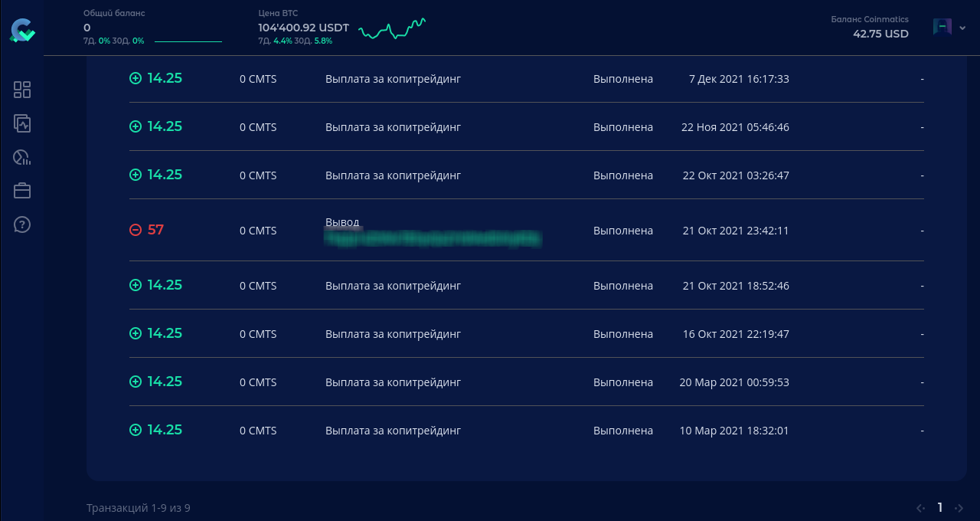Screen dimensions: 980x521
Task: Click the plus icon on 7 Дек 2021 payout
Action: pos(136,78)
